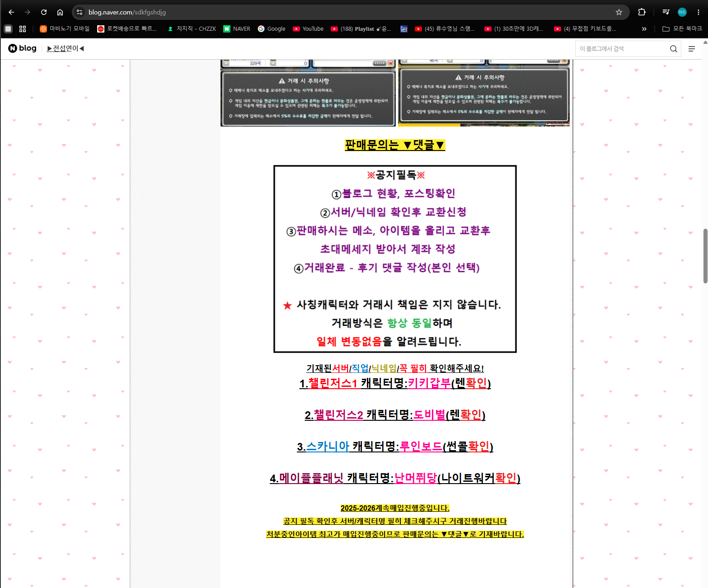Click the 2025-2026계속매입진행중입니다 line
Screen dimensions: 708x588
click(x=395, y=508)
